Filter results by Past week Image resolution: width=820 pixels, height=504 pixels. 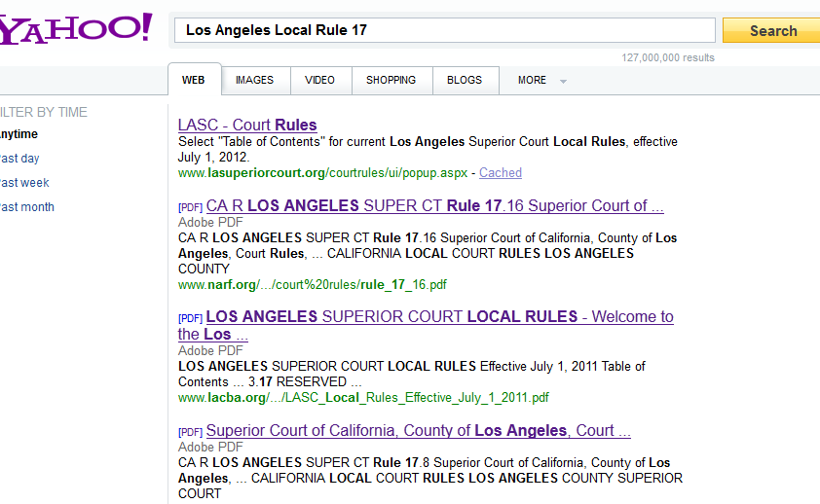[24, 183]
